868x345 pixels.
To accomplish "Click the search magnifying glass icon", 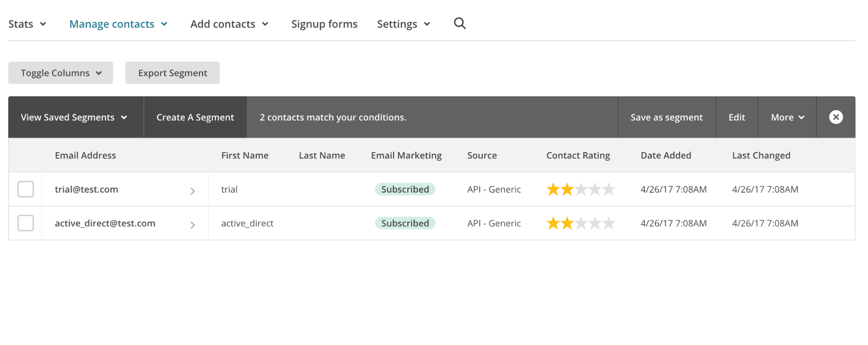I will click(459, 23).
